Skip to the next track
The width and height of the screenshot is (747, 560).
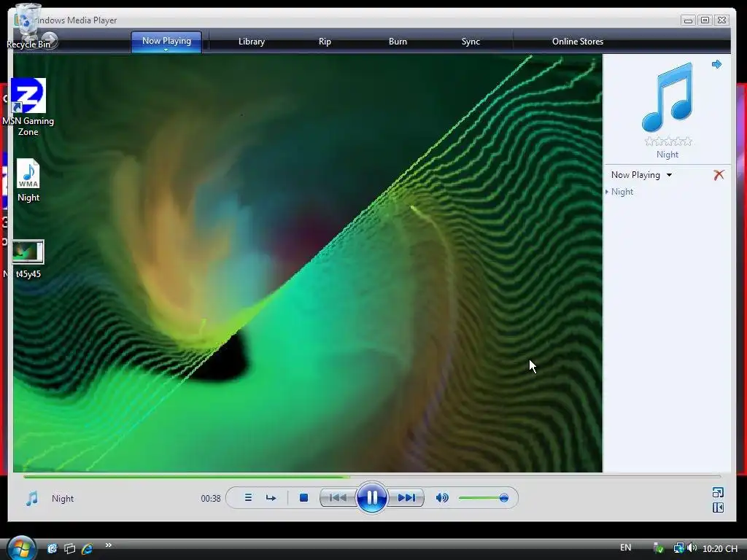point(406,497)
